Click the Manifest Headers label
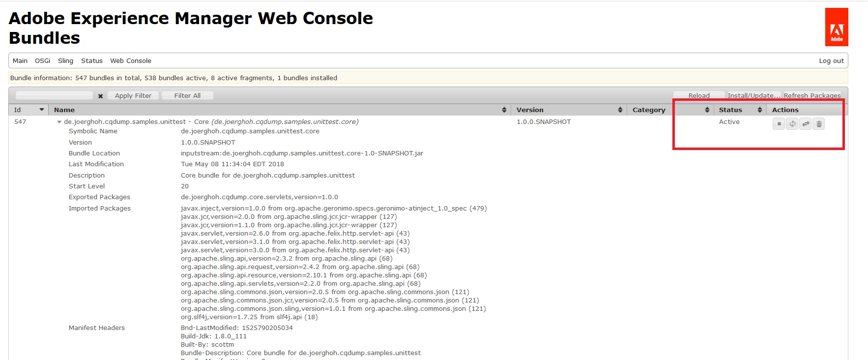The image size is (868, 360). 97,328
